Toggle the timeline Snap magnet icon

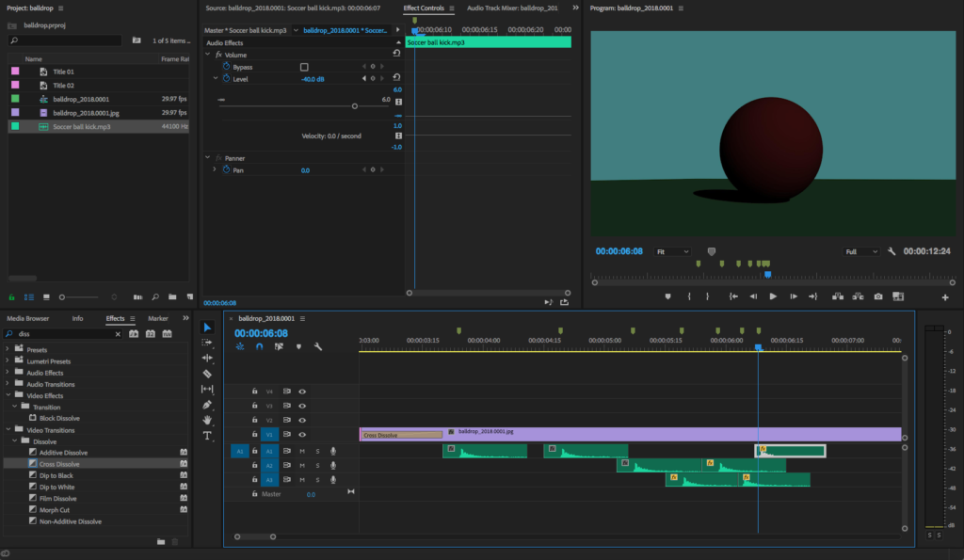(x=259, y=346)
